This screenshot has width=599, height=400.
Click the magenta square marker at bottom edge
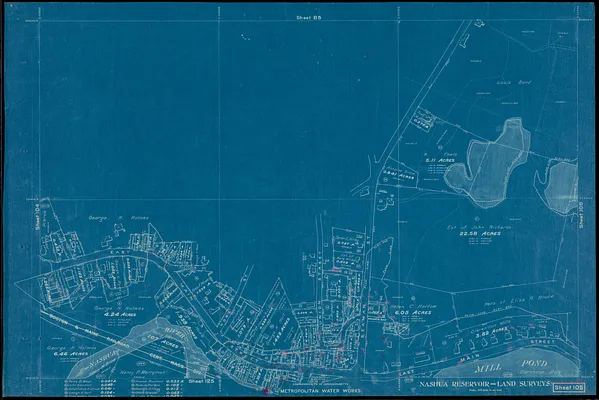click(x=266, y=391)
